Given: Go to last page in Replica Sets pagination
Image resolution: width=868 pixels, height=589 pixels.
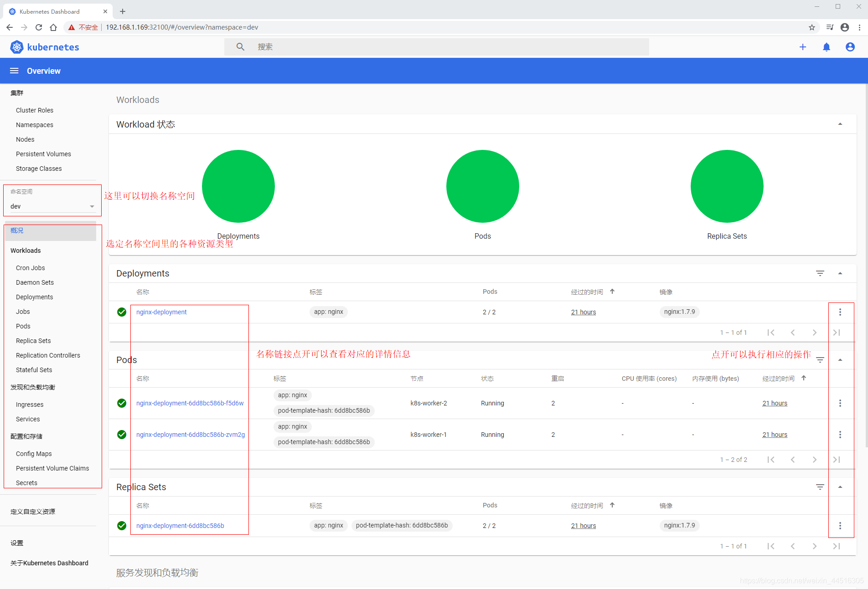Looking at the screenshot, I should (837, 546).
